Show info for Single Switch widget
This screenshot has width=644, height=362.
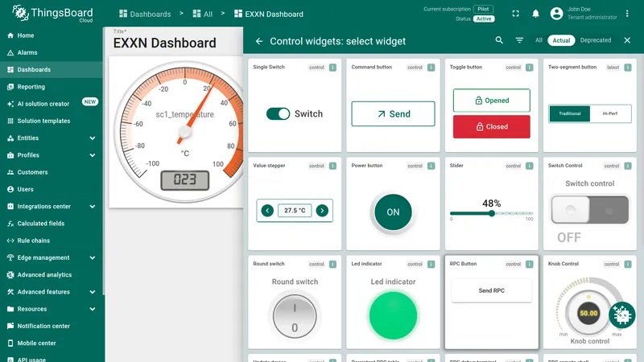332,68
